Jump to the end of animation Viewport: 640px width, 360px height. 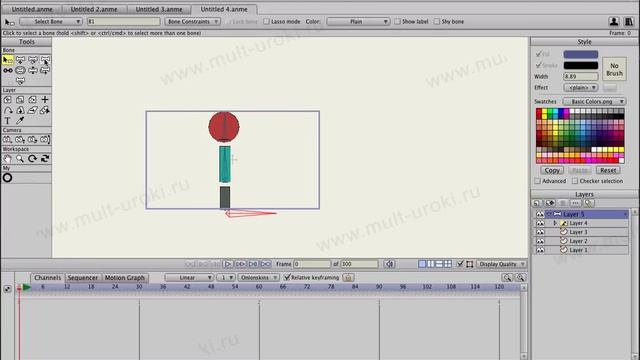click(266, 264)
